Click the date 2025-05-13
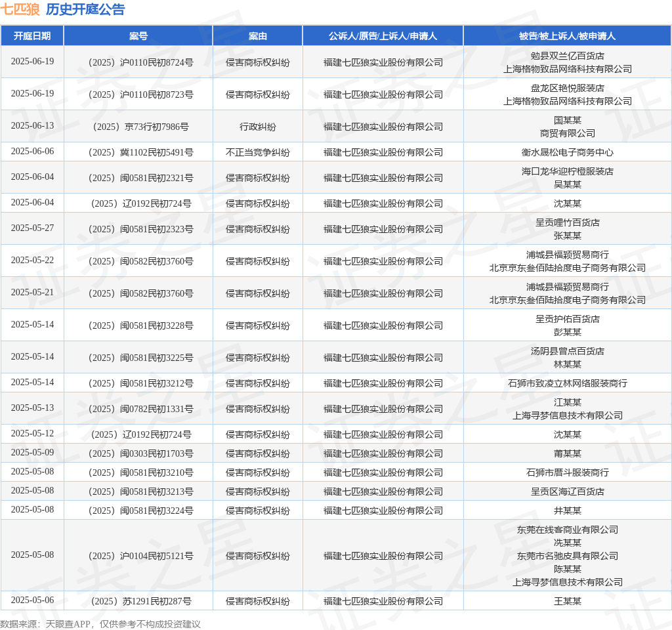 pos(33,408)
